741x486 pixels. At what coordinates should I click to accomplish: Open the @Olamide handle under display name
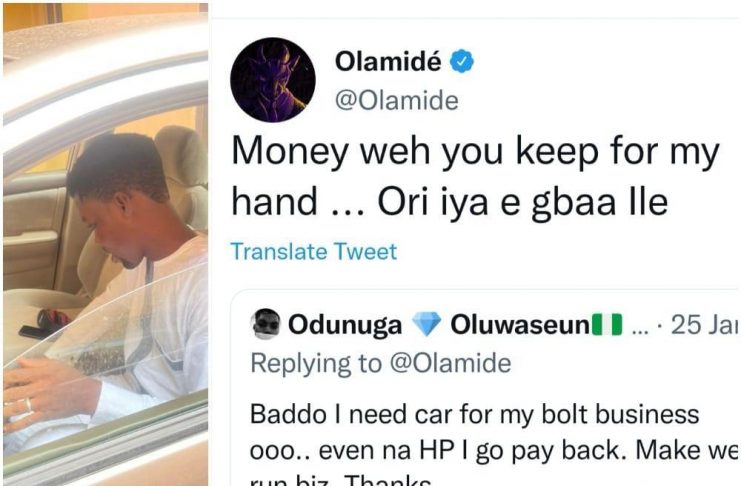coord(396,101)
